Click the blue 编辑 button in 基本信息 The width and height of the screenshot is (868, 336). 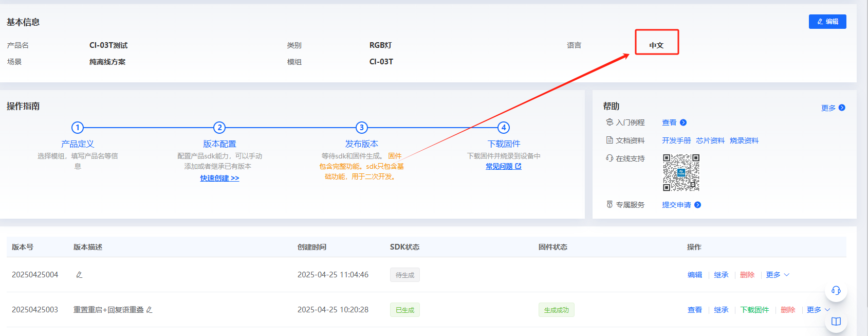(827, 22)
